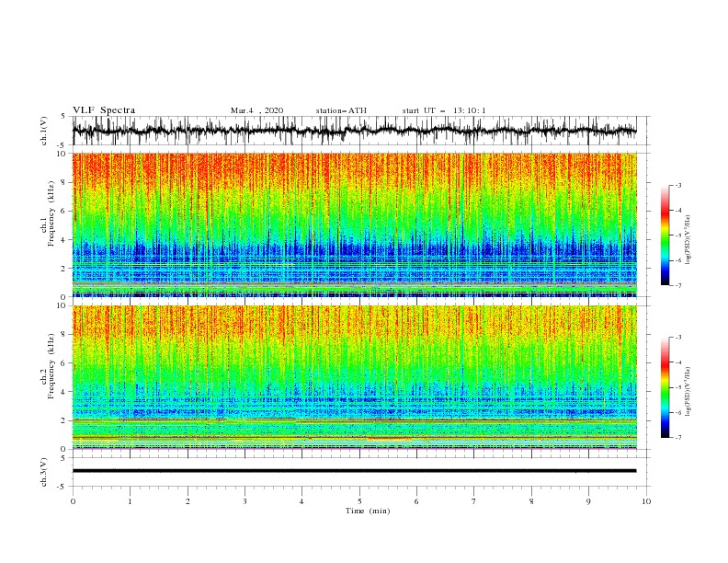
Task: Click the "station=ATH" label
Action: [341, 110]
